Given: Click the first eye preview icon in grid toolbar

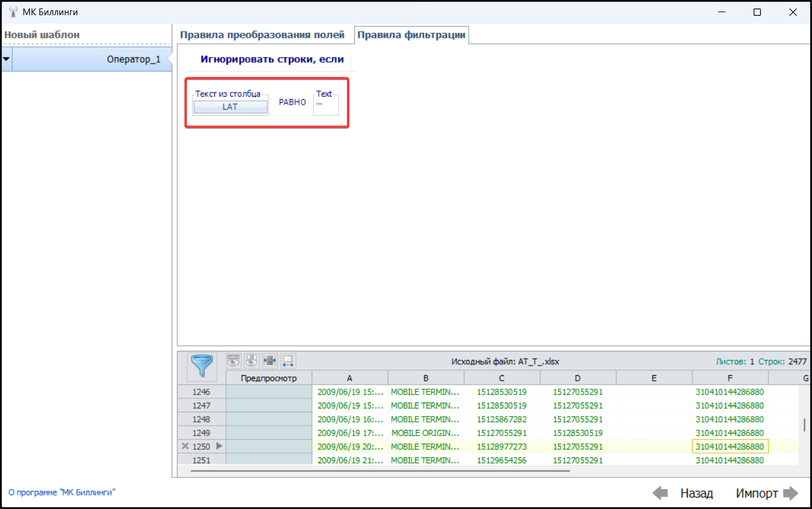Looking at the screenshot, I should [233, 361].
